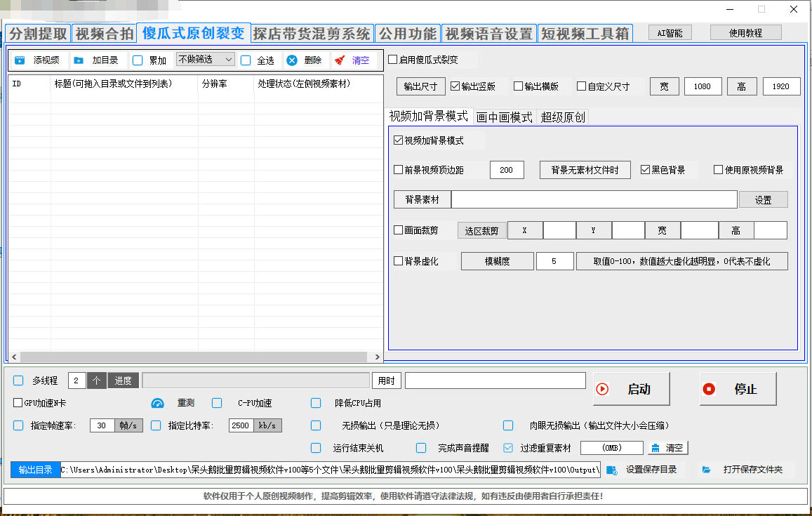Open the 打开保存文件夹 folder icon

(707, 470)
